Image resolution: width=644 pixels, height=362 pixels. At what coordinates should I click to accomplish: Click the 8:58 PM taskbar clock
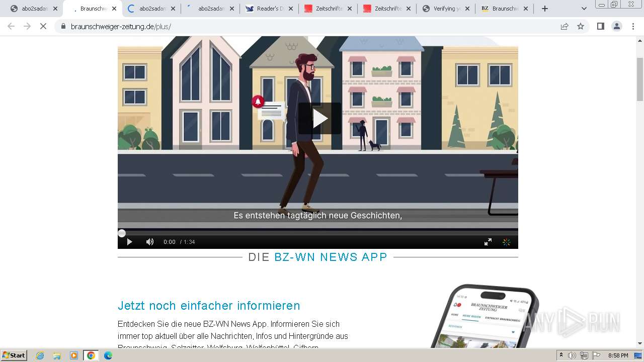(x=618, y=355)
